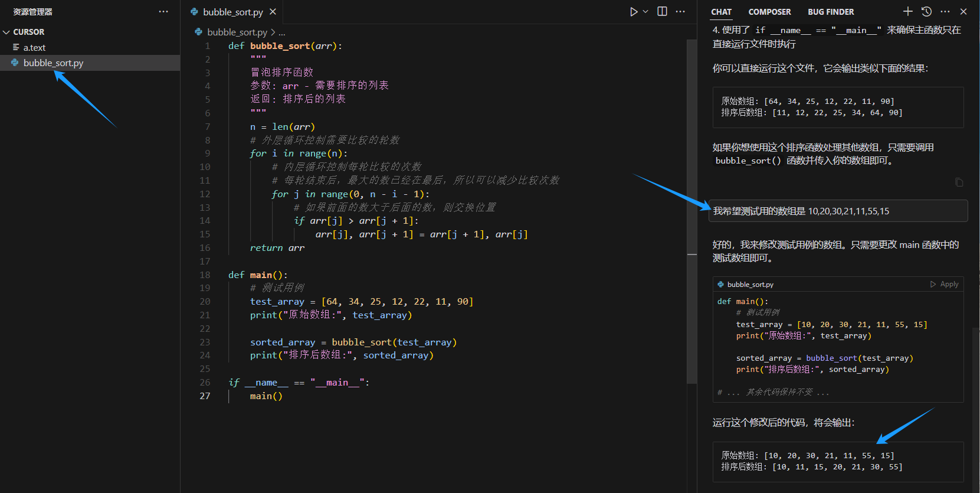
Task: Click the Python file icon in editor tab
Action: (194, 12)
